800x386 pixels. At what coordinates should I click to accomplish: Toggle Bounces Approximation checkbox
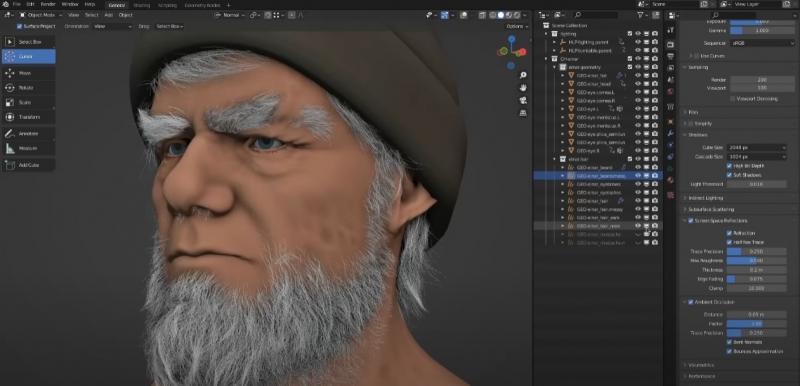729,351
